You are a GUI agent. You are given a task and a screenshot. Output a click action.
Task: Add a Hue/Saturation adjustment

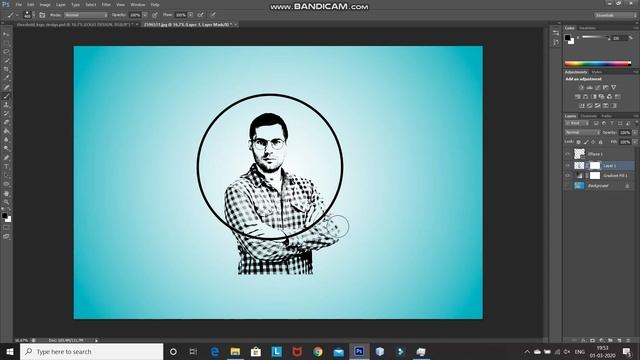(577, 97)
